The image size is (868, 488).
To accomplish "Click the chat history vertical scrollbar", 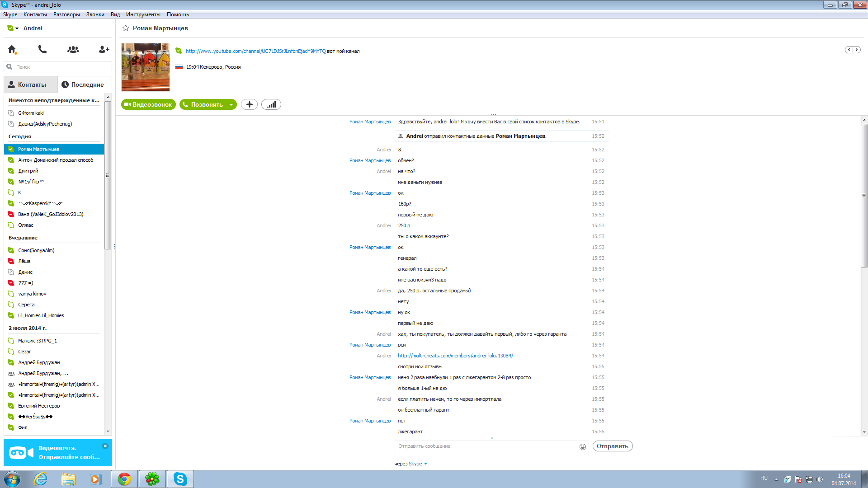I will point(864,195).
